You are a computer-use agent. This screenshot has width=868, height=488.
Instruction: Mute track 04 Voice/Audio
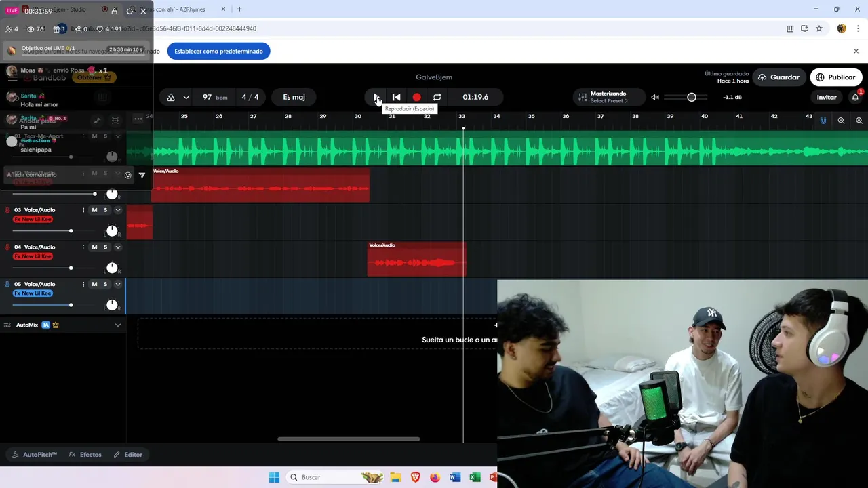click(x=94, y=247)
